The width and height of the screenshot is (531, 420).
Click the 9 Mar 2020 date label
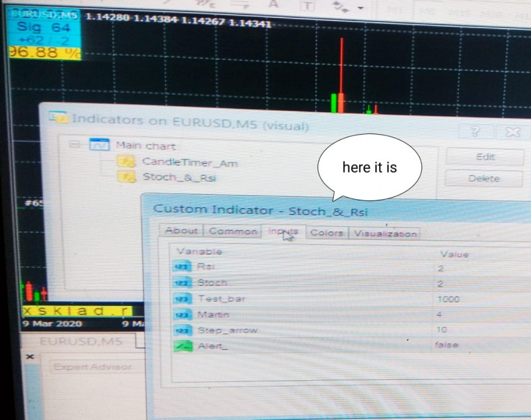tap(52, 324)
